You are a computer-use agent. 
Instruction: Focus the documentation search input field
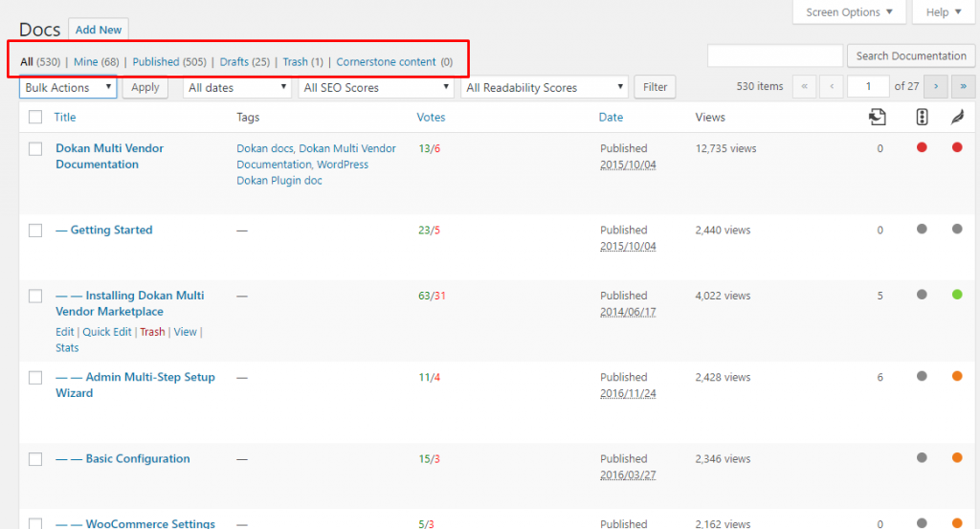(x=775, y=55)
